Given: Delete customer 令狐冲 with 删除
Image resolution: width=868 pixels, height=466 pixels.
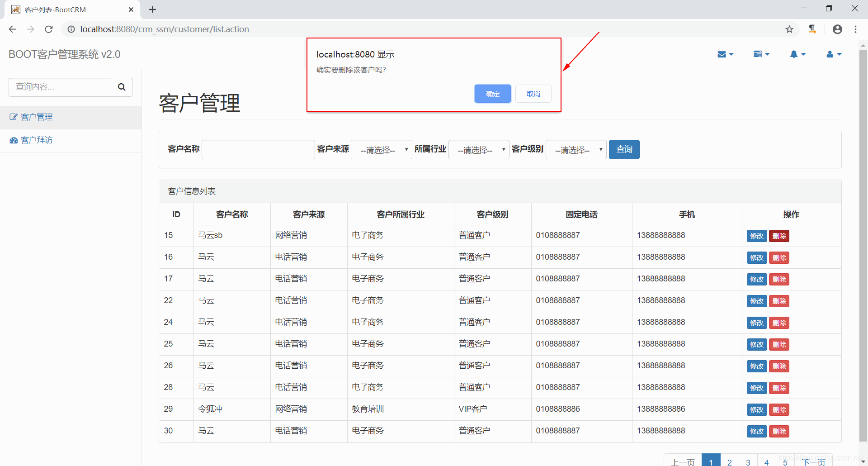Looking at the screenshot, I should [779, 409].
